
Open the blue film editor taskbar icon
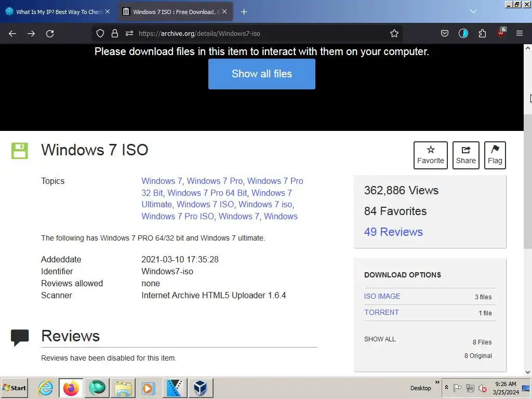point(175,388)
